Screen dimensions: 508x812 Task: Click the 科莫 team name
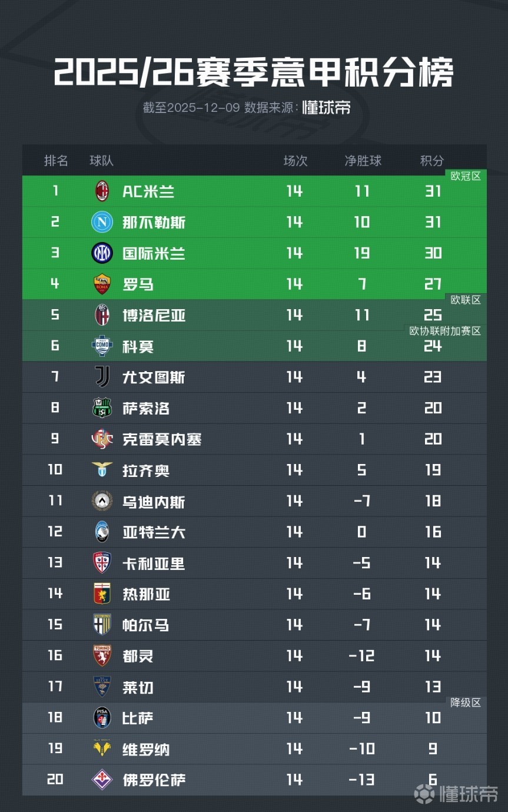pos(138,346)
